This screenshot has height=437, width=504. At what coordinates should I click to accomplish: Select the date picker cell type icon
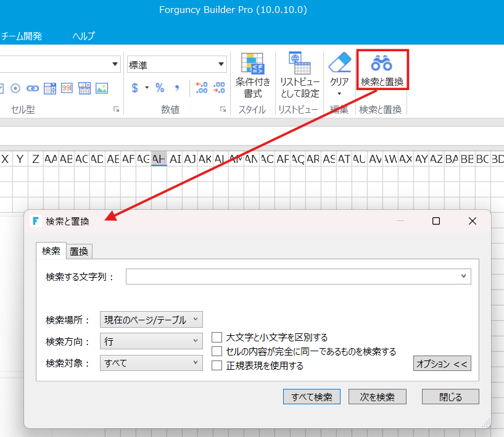pos(85,88)
